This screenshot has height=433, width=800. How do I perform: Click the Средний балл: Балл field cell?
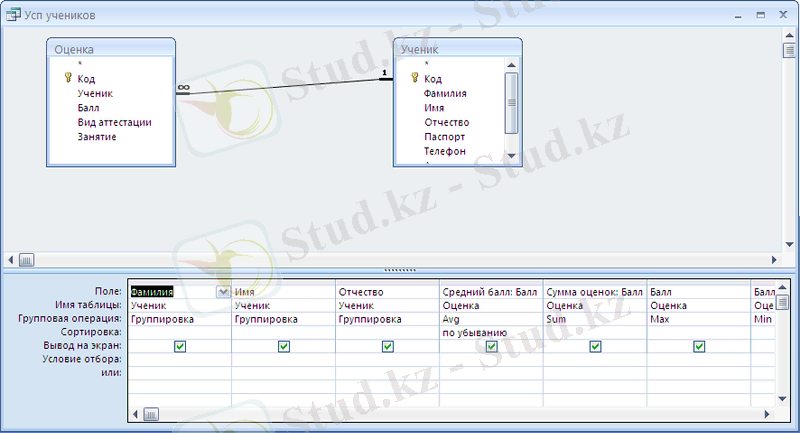click(x=491, y=292)
